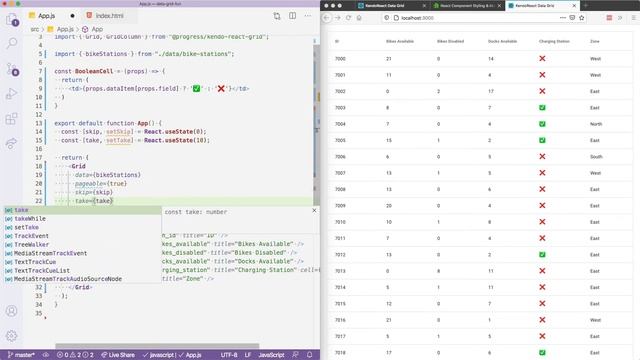Click the Pocket save icon in the address bar
The image size is (640, 360).
tap(572, 18)
